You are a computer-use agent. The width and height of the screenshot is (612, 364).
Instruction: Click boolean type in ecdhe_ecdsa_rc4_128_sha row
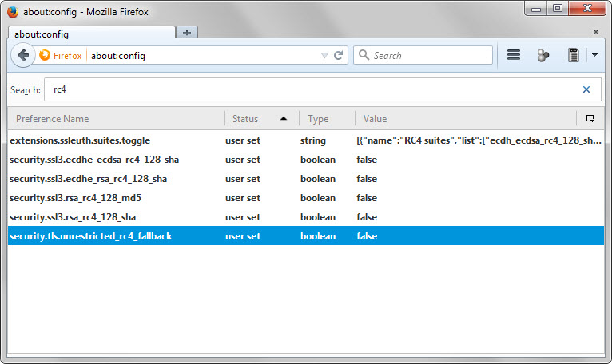[318, 160]
